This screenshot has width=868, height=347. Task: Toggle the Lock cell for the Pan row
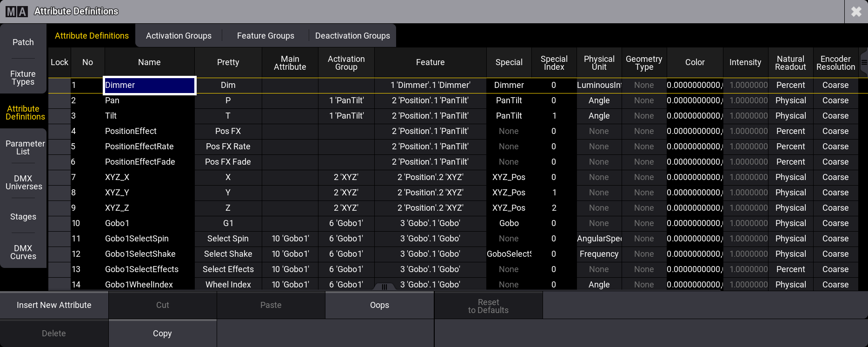click(x=59, y=100)
